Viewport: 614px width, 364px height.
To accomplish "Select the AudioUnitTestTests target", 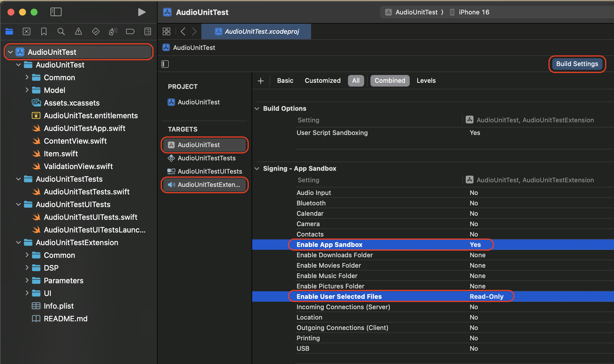I will pyautogui.click(x=206, y=158).
